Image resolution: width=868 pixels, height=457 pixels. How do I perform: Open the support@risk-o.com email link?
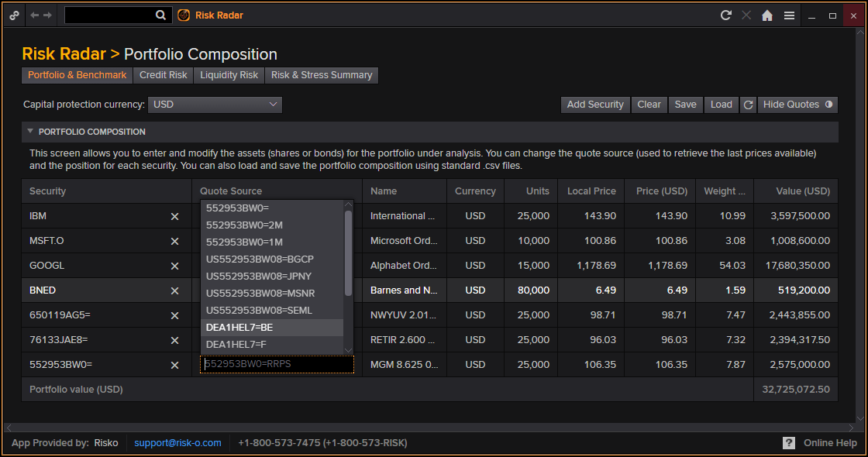pos(177,442)
